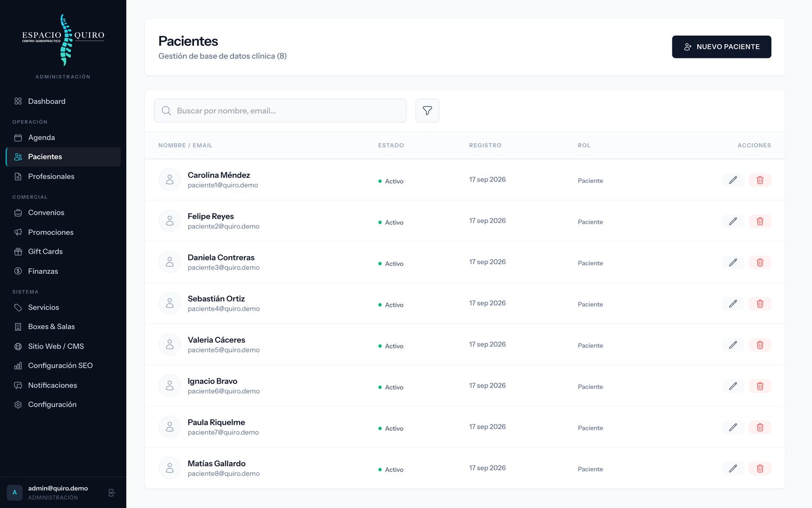
Task: Open the Dashboard menu item
Action: (63, 101)
